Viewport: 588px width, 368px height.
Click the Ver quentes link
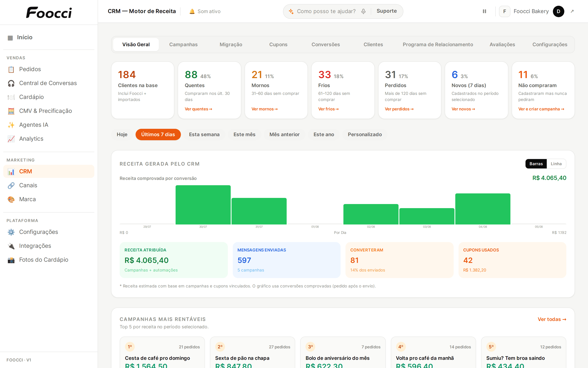198,109
